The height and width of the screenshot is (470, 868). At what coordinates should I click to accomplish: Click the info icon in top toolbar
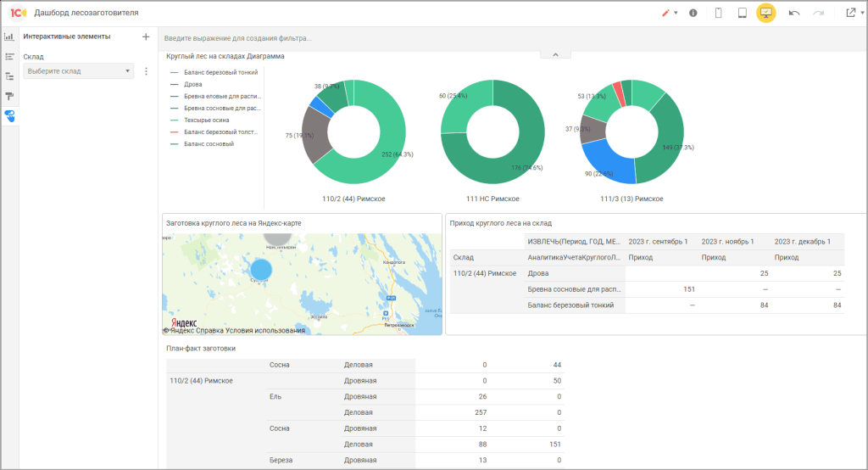pos(693,13)
